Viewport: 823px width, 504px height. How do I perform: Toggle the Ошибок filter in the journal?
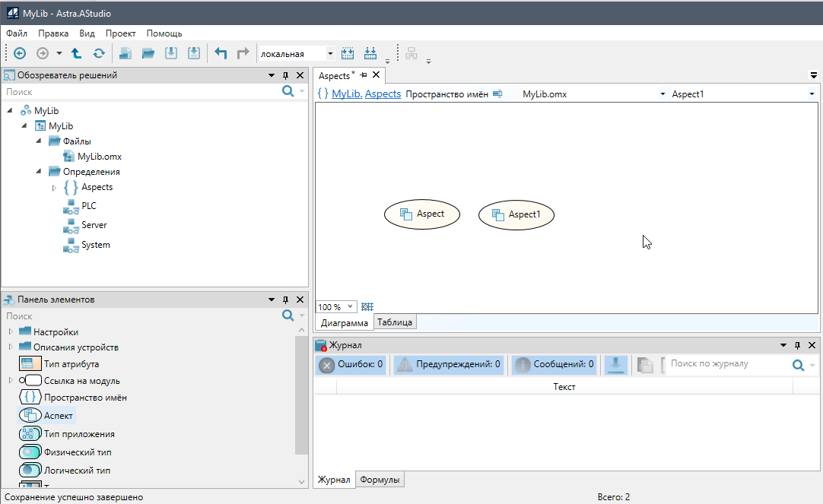tap(351, 365)
